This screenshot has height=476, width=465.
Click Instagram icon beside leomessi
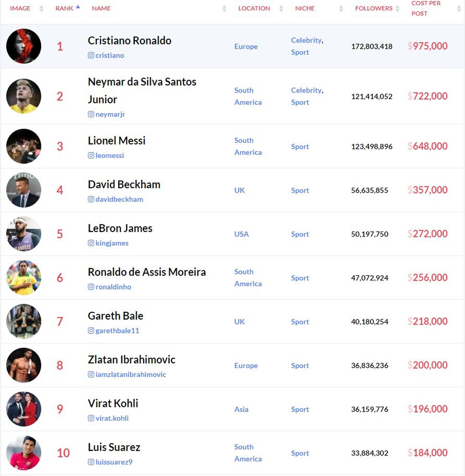click(91, 156)
